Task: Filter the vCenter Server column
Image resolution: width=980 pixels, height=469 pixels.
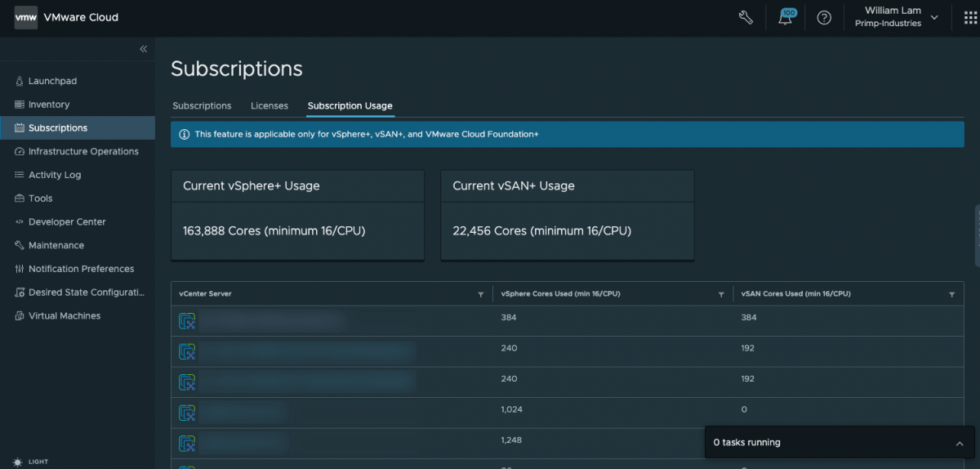Action: 481,294
